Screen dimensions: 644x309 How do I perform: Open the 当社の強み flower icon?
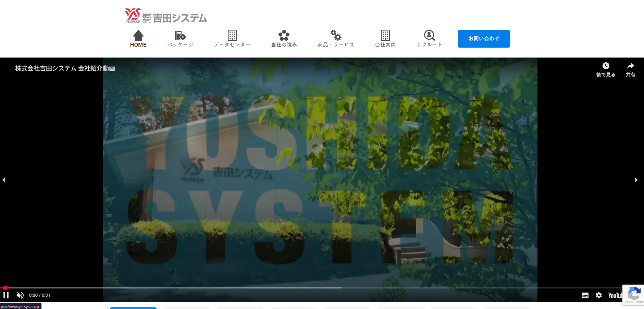(284, 35)
